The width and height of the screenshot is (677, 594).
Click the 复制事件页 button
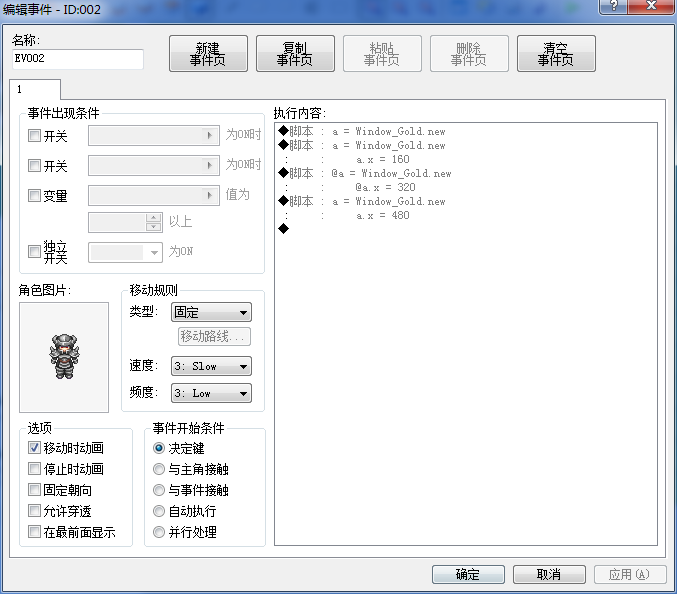295,54
